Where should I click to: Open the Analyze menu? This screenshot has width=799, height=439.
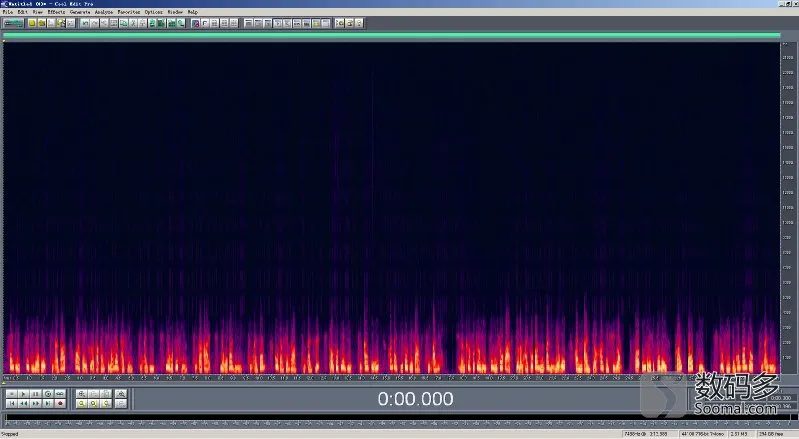tap(104, 12)
